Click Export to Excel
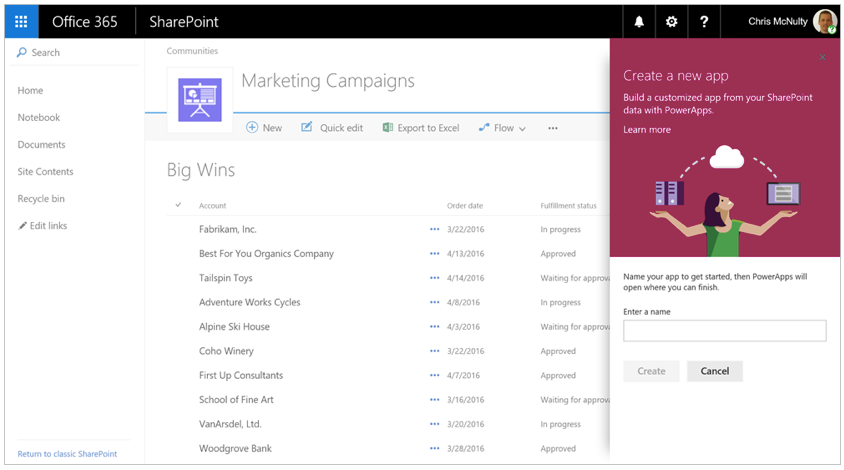Screen dimensions: 844x470 420,128
